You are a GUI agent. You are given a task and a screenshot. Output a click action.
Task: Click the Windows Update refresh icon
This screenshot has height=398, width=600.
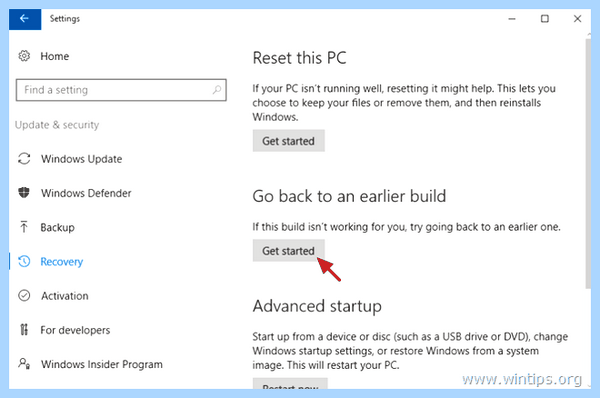click(24, 158)
